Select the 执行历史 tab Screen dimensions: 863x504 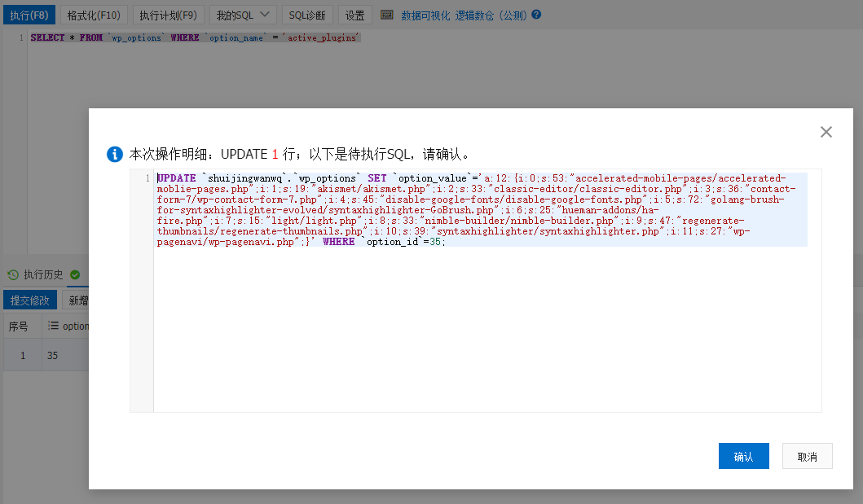coord(43,274)
